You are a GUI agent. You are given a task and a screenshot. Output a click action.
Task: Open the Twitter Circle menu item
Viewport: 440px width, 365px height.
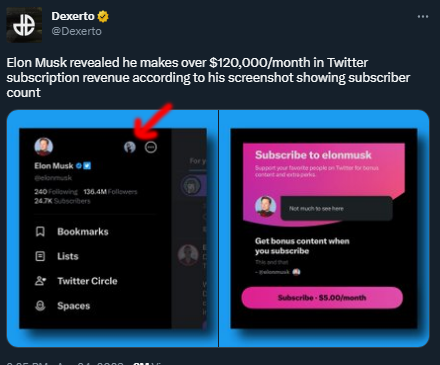click(87, 281)
